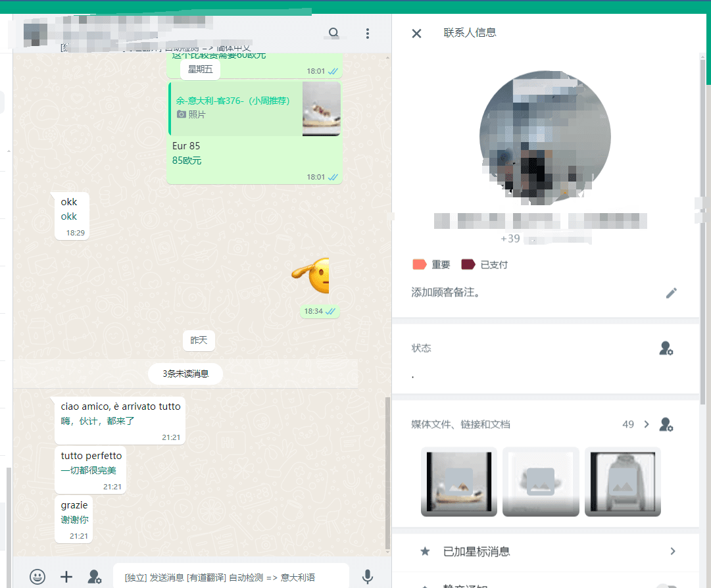Image resolution: width=711 pixels, height=588 pixels.
Task: Click the pencil icon to edit customer note
Action: pos(671,293)
